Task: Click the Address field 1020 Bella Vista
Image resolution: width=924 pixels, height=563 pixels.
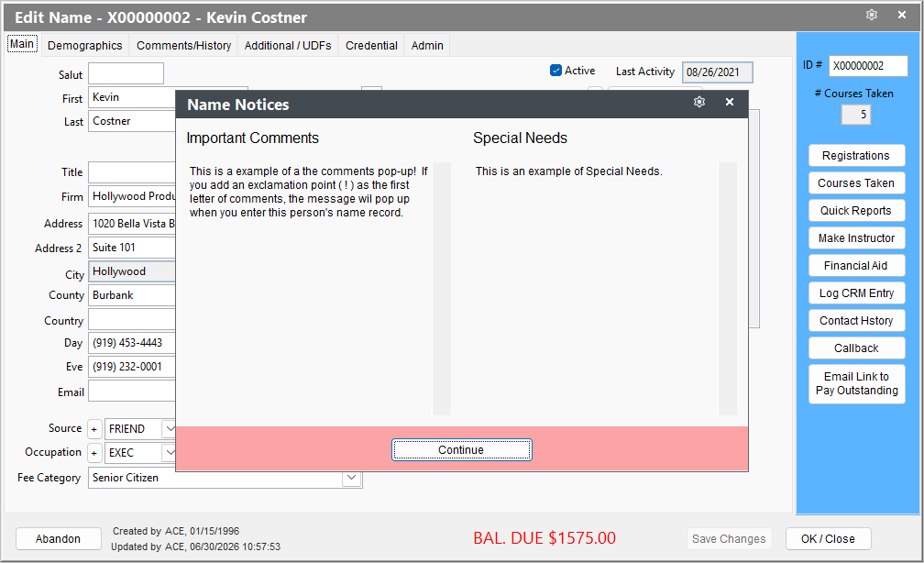Action: (132, 224)
